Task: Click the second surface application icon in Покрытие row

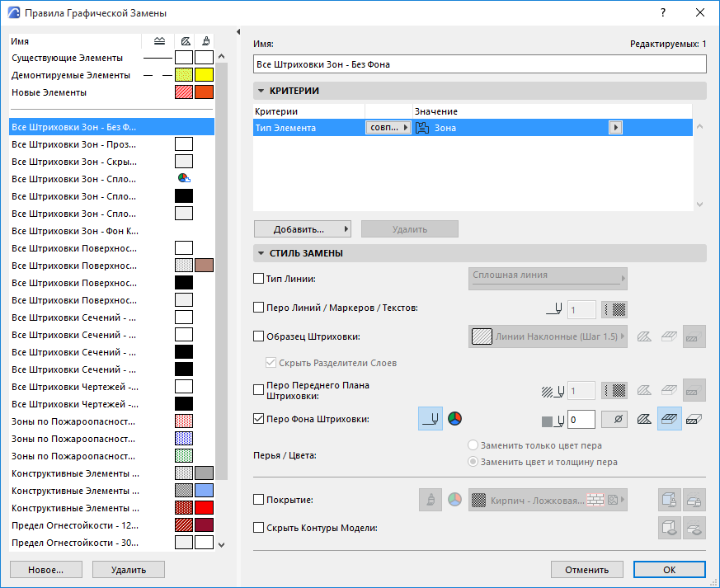Action: pyautogui.click(x=694, y=500)
